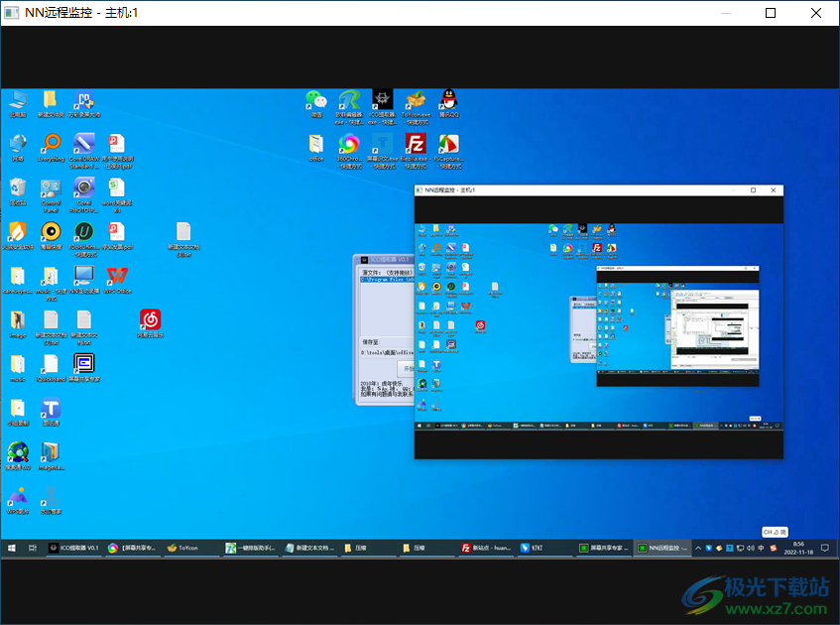840x625 pixels.
Task: Open the Tencent QQ penguin icon
Action: tap(448, 100)
